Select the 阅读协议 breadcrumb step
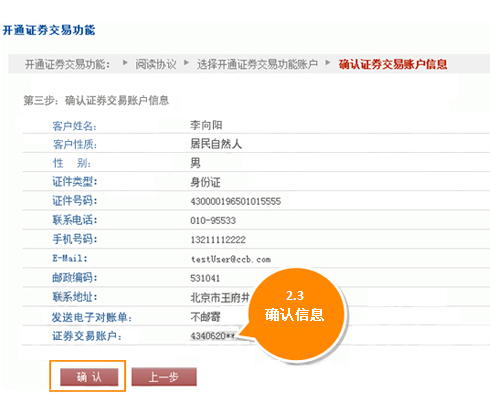The image size is (490, 416). [156, 64]
